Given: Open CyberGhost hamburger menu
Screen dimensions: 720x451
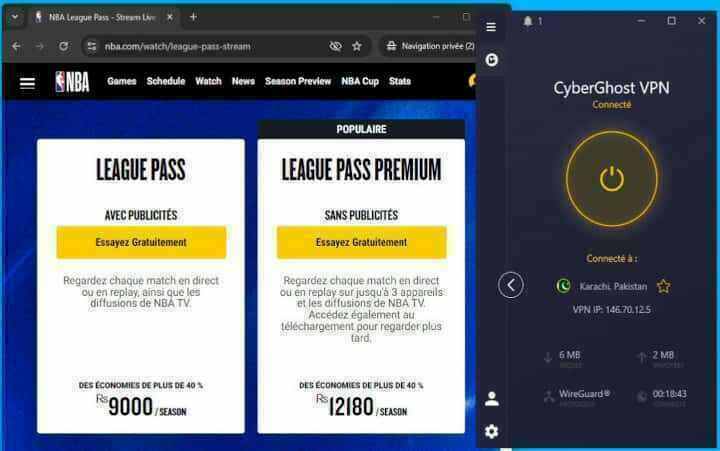Looking at the screenshot, I should [x=491, y=27].
